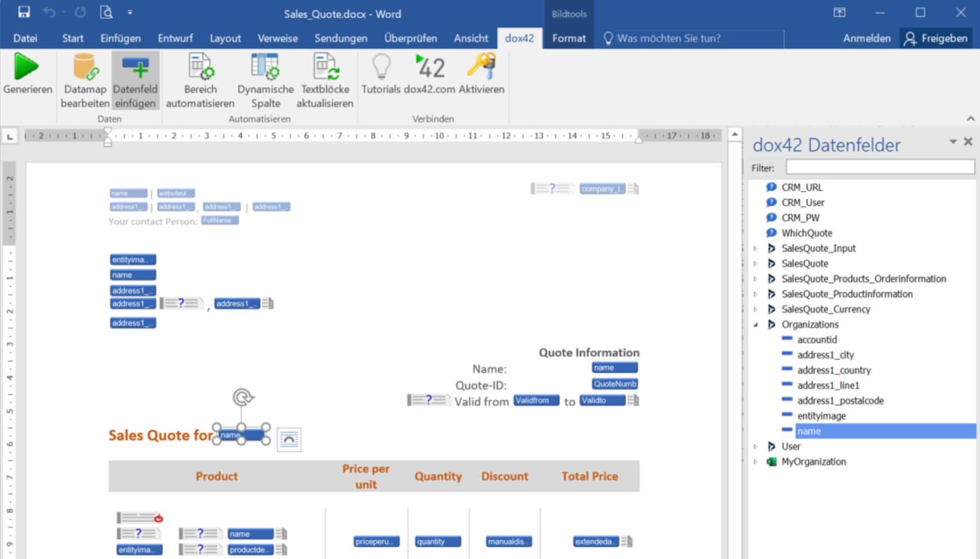Image resolution: width=980 pixels, height=559 pixels.
Task: Click the company_l.. field at top right
Action: 603,189
